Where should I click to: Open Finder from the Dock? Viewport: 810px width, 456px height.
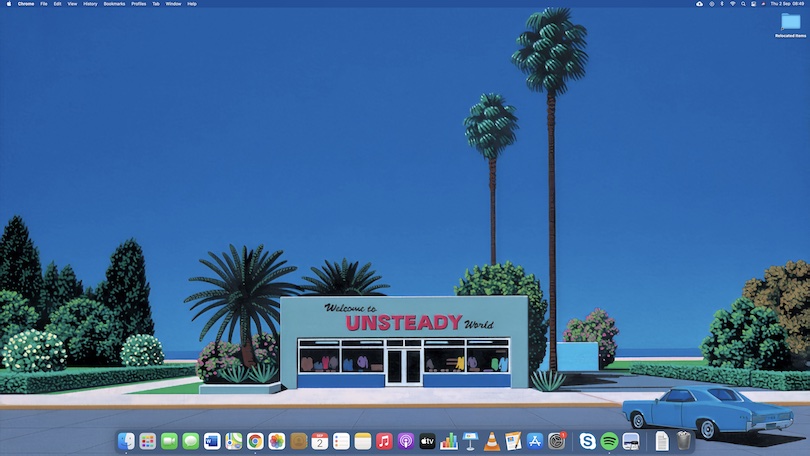[126, 442]
